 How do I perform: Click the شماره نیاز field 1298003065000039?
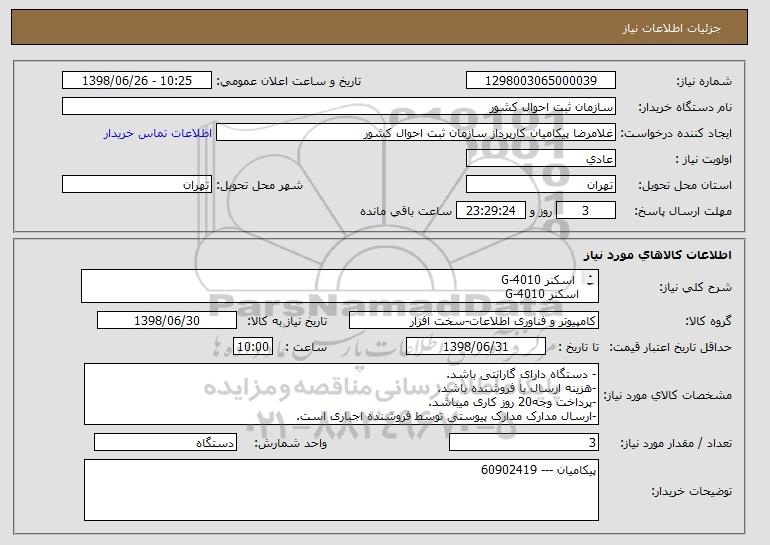[541, 81]
